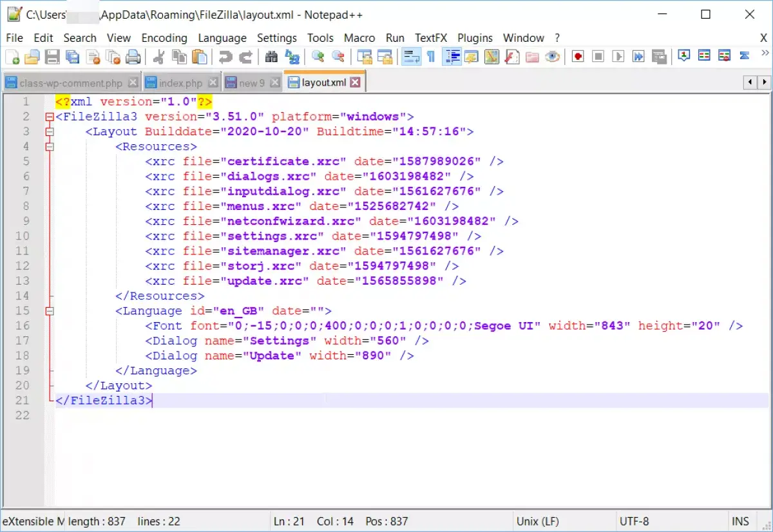The image size is (773, 532).
Task: Toggle file monitoring eye icon
Action: point(552,57)
